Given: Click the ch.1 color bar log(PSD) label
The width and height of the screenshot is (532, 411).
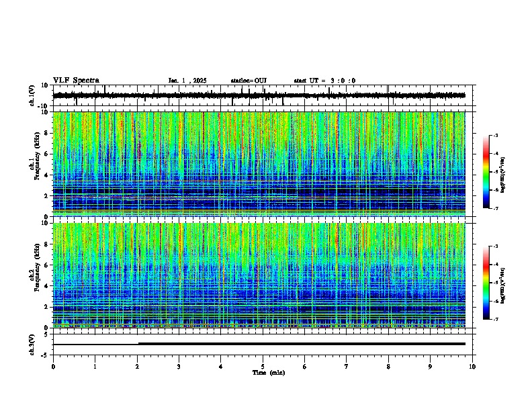Looking at the screenshot, I should click(x=502, y=175).
